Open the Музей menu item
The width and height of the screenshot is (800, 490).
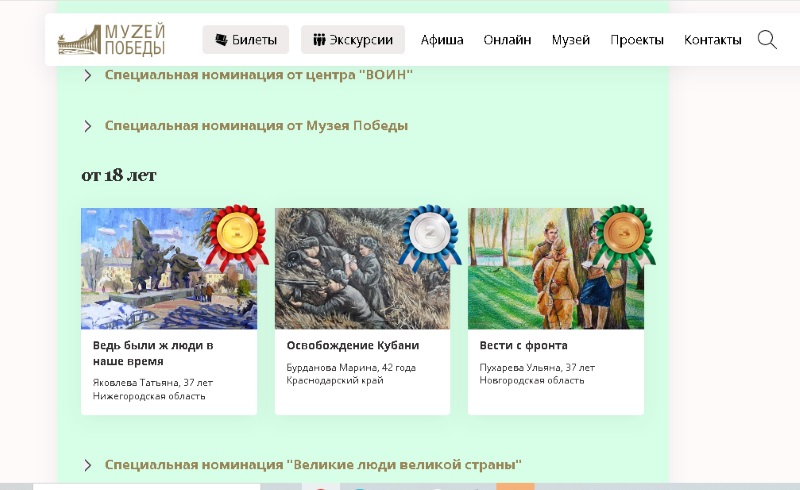pyautogui.click(x=570, y=40)
